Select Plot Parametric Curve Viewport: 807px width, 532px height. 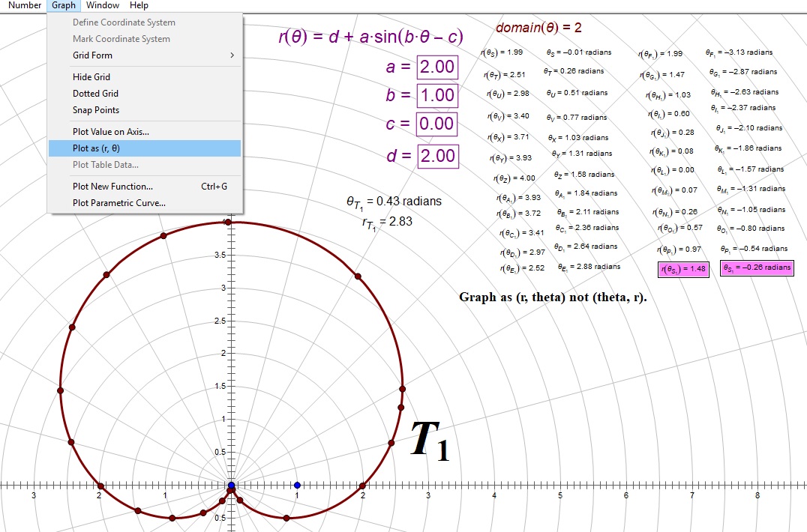click(x=118, y=203)
